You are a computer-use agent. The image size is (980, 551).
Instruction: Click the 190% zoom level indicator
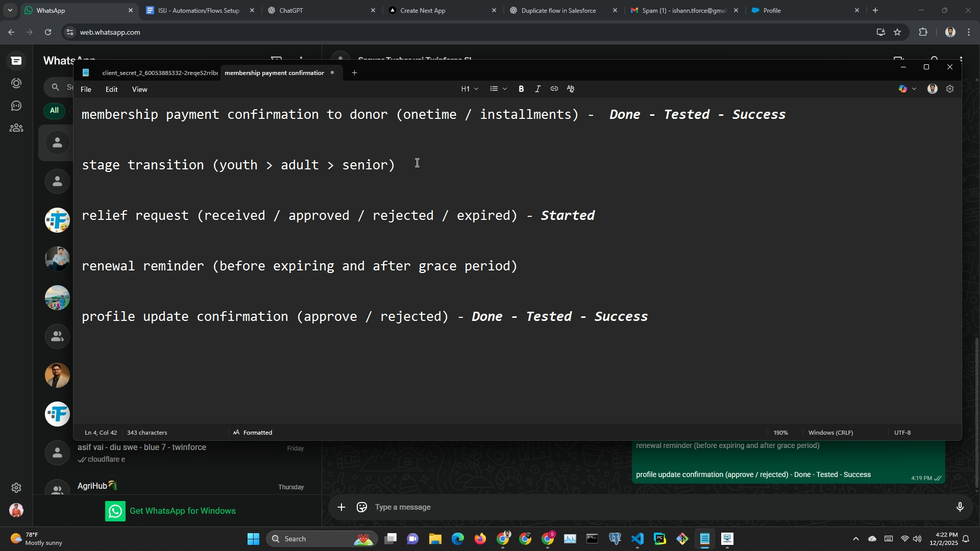click(x=780, y=433)
